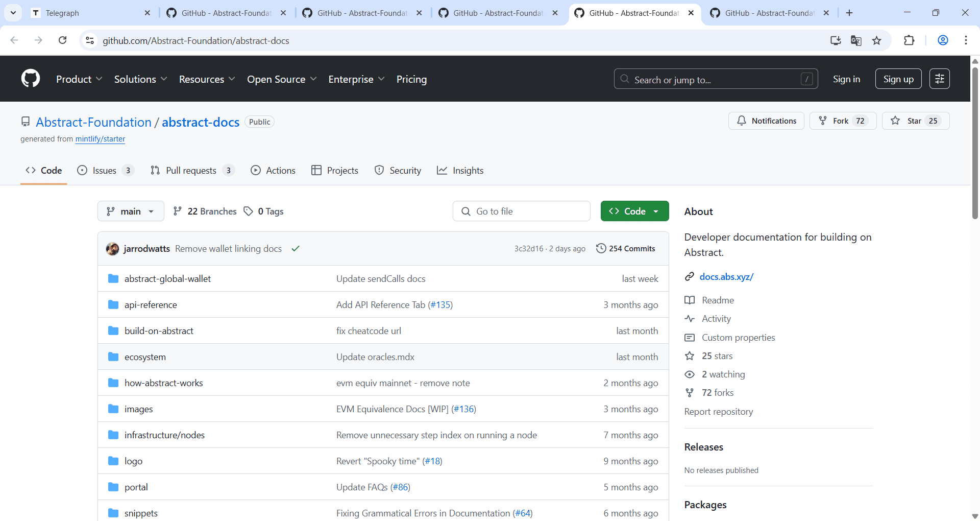Close the Telegraph browser tab
The image size is (980, 521).
(x=148, y=13)
